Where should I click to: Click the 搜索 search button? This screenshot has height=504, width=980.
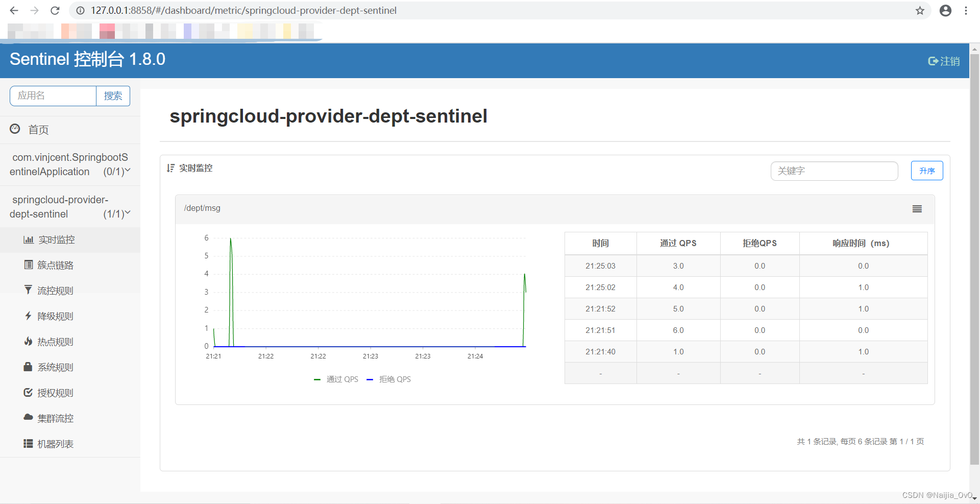pyautogui.click(x=113, y=96)
